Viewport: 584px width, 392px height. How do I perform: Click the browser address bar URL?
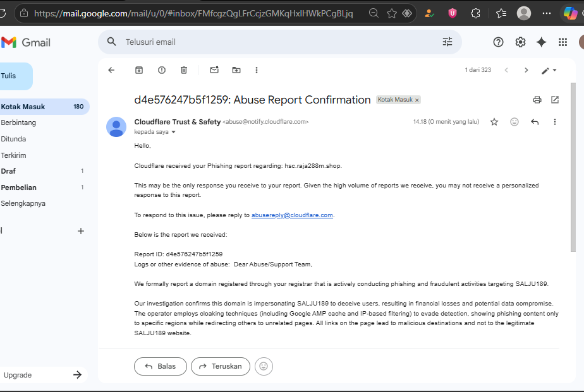(x=193, y=13)
